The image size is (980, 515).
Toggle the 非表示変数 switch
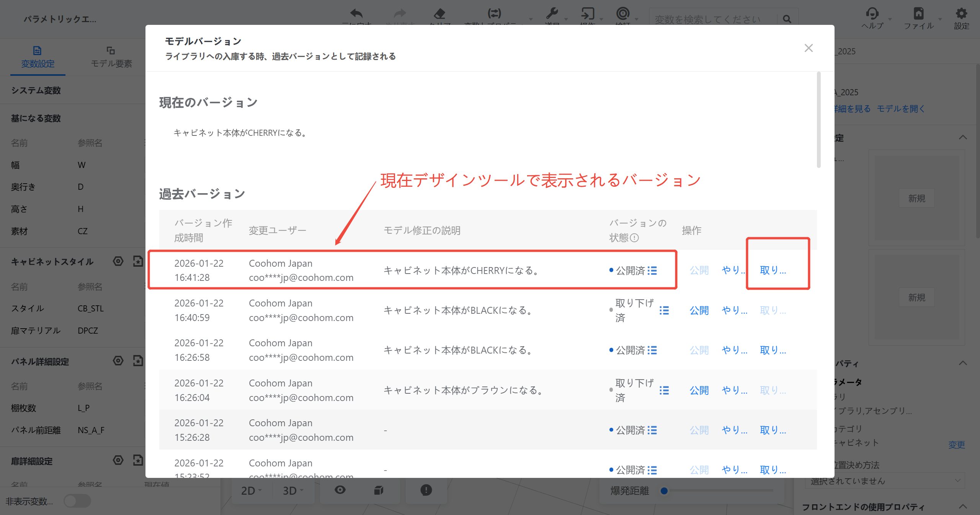pos(77,501)
